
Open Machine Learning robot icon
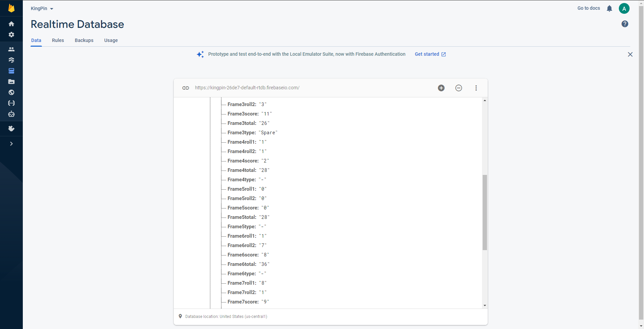coord(11,114)
